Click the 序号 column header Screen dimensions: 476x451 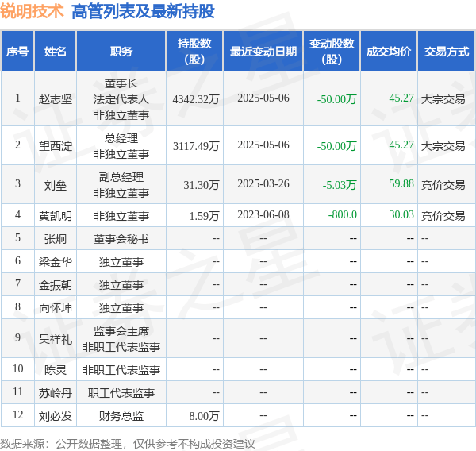coord(17,51)
